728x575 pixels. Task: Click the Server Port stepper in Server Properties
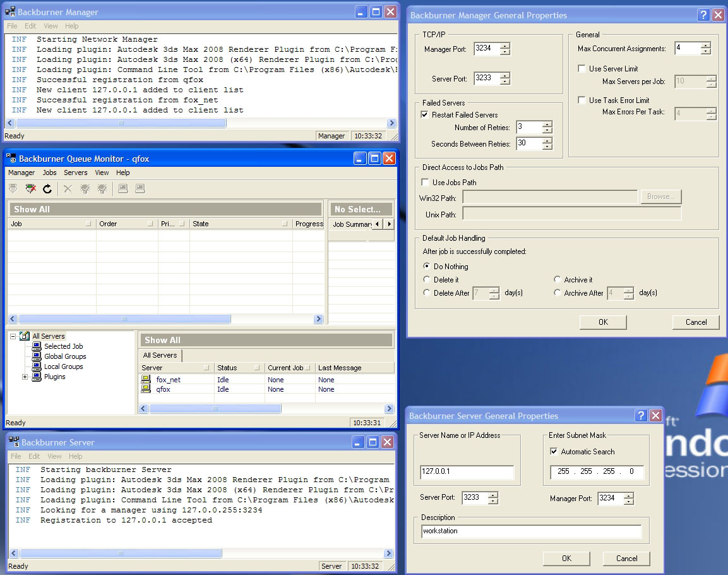click(x=492, y=498)
